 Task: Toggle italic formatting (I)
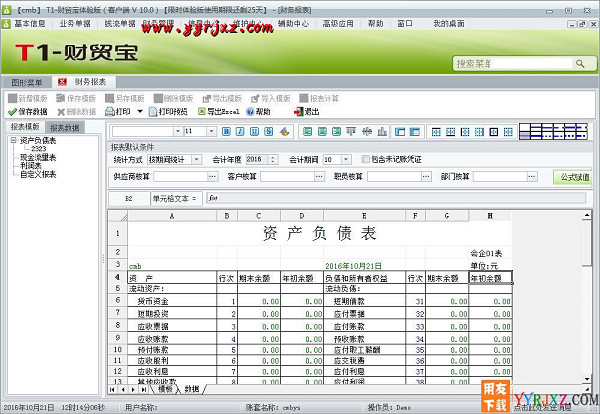(240, 132)
